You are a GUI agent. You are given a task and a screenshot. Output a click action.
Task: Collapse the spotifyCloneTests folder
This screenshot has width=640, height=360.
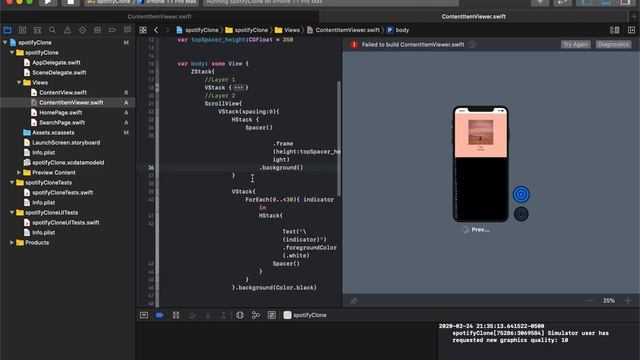click(12, 182)
